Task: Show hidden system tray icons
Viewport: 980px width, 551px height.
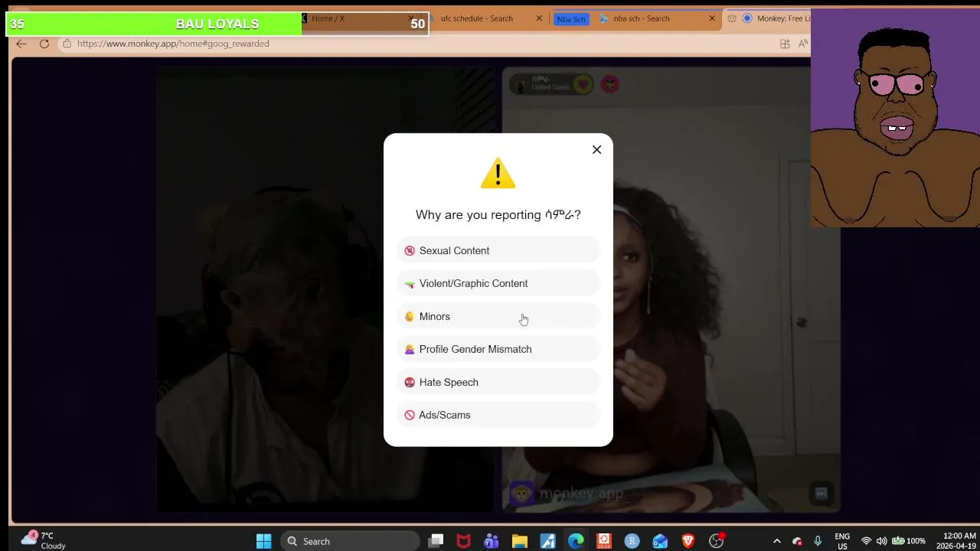Action: point(776,541)
